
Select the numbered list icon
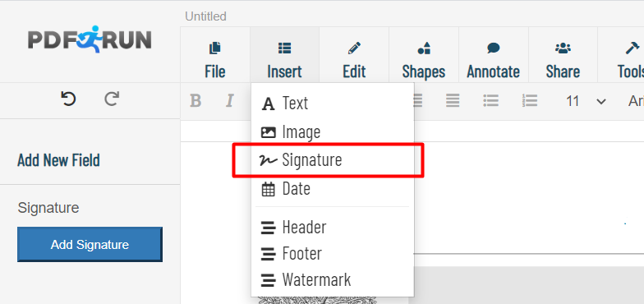point(529,100)
